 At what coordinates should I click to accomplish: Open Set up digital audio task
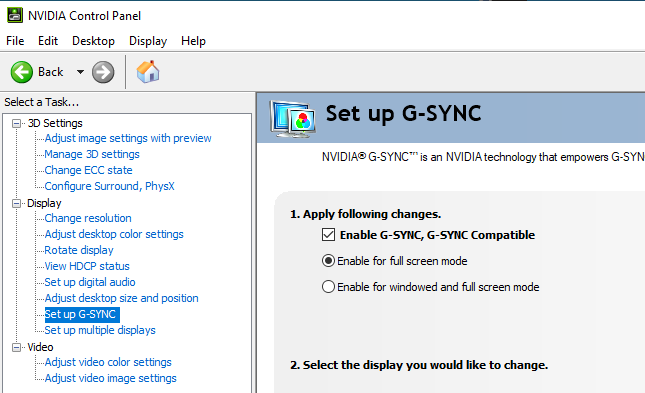pos(90,282)
